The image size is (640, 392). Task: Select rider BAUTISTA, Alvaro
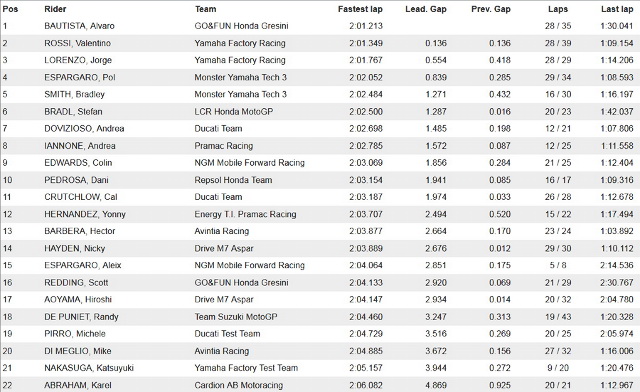(x=79, y=26)
